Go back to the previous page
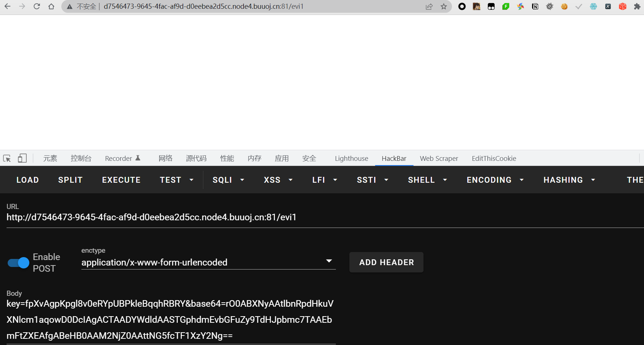 [7, 6]
